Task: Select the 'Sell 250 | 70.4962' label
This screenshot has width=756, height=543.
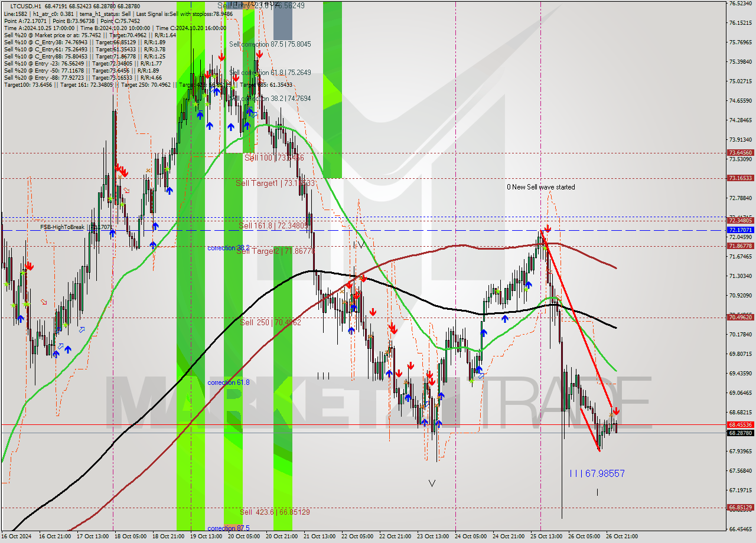Action: [271, 322]
